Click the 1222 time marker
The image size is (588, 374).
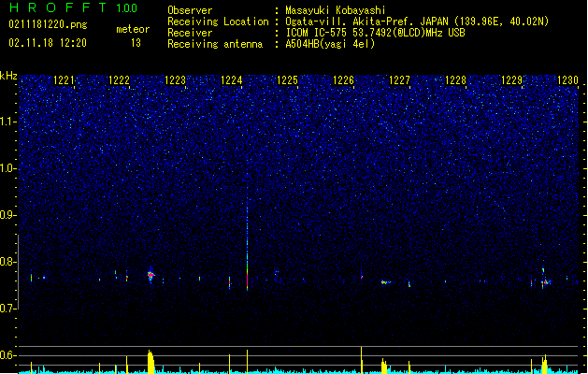pos(119,80)
